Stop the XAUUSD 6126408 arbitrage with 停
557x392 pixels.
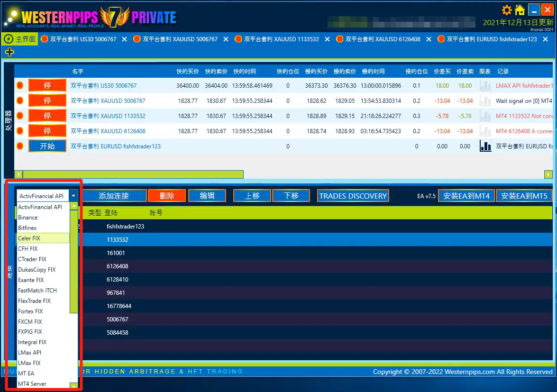(x=47, y=131)
